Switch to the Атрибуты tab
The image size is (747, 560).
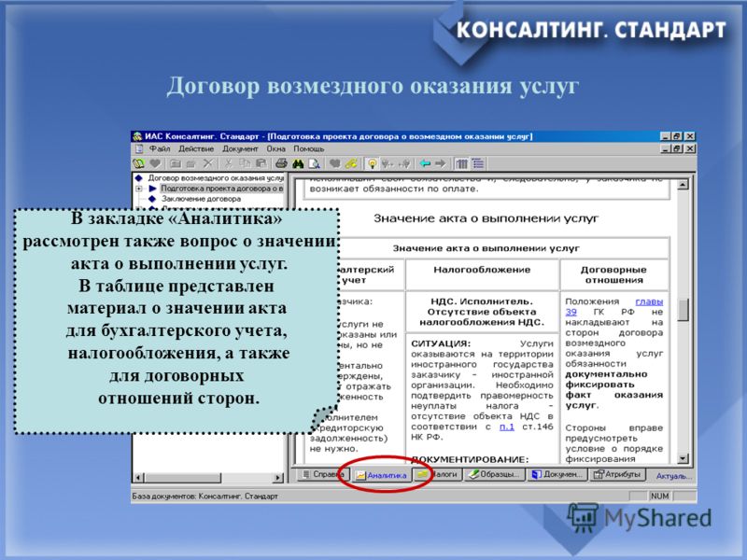click(617, 474)
